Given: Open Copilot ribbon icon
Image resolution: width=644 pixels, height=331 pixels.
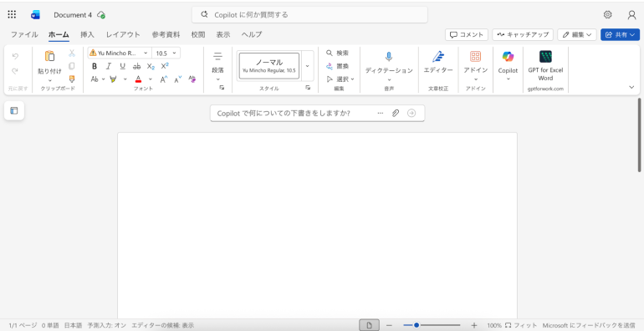Looking at the screenshot, I should click(508, 57).
